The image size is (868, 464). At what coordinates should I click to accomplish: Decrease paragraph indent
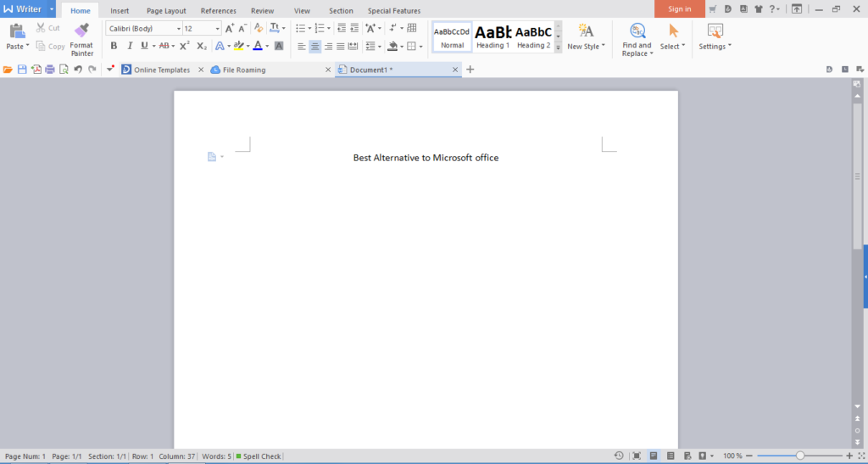[x=342, y=28]
